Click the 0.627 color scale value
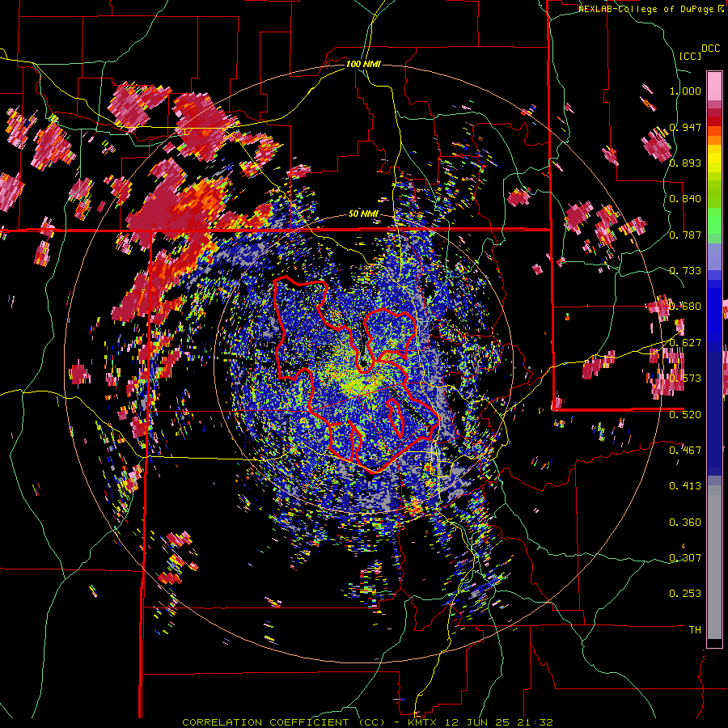The width and height of the screenshot is (728, 728). point(685,343)
